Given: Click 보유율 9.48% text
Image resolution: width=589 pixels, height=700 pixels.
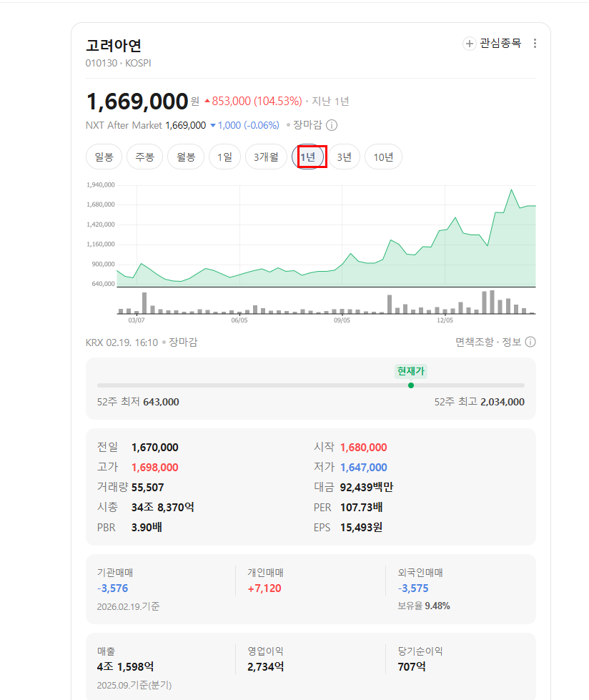Looking at the screenshot, I should [424, 606].
